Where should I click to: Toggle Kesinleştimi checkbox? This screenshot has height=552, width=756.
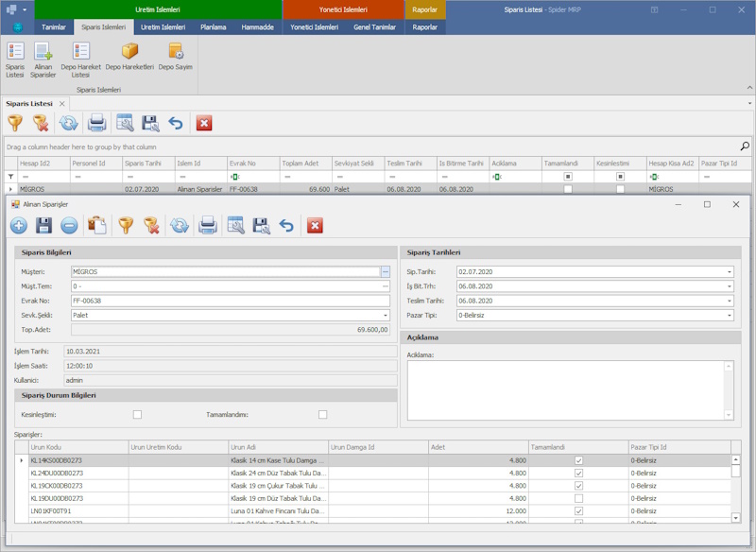click(x=137, y=415)
